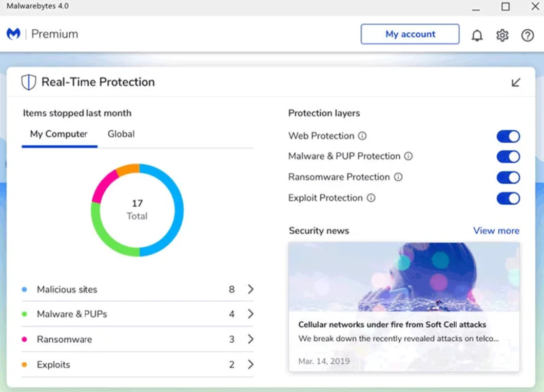
Task: Click the My account button
Action: (x=410, y=34)
